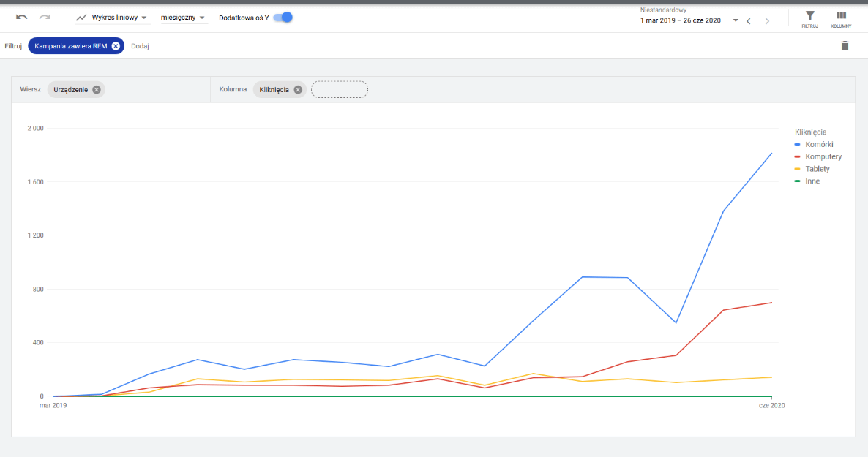Remove the Kampania zawiera REM filter chip
Viewport: 868px width, 457px height.
tap(116, 46)
